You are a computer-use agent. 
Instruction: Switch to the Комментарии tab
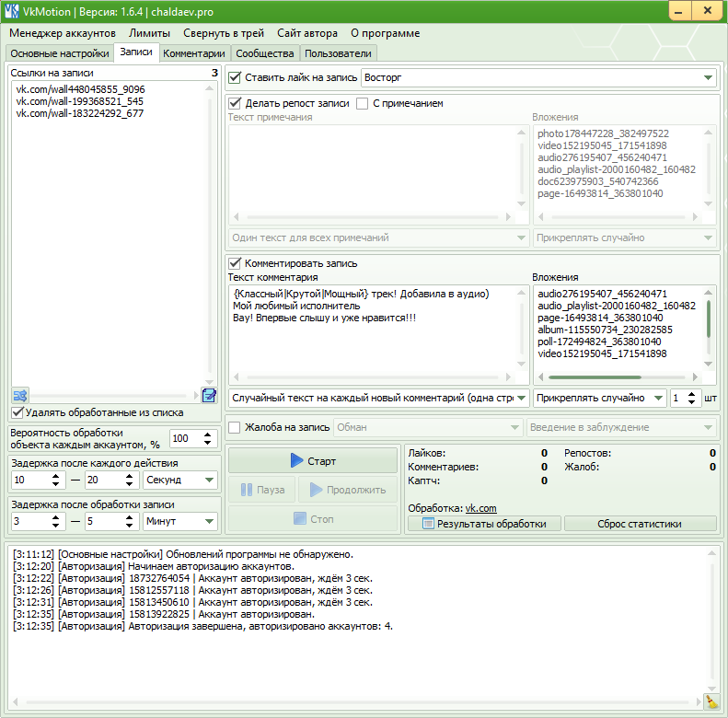[193, 53]
